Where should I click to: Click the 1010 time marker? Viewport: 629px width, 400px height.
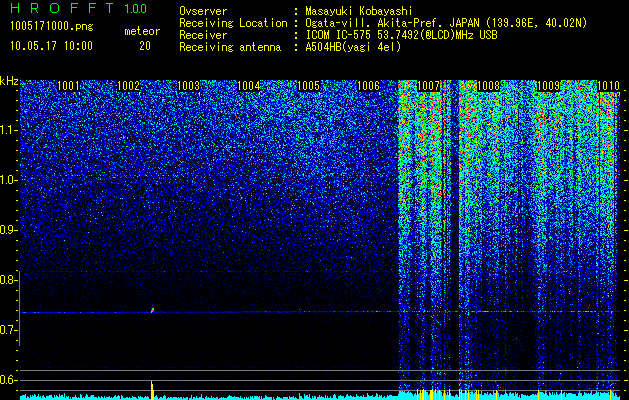[609, 86]
